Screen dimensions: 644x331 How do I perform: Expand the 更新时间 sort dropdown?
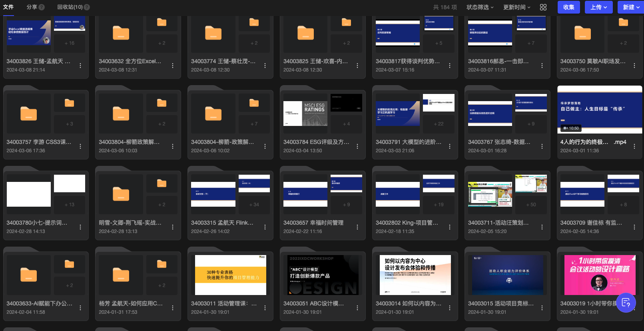click(x=517, y=7)
